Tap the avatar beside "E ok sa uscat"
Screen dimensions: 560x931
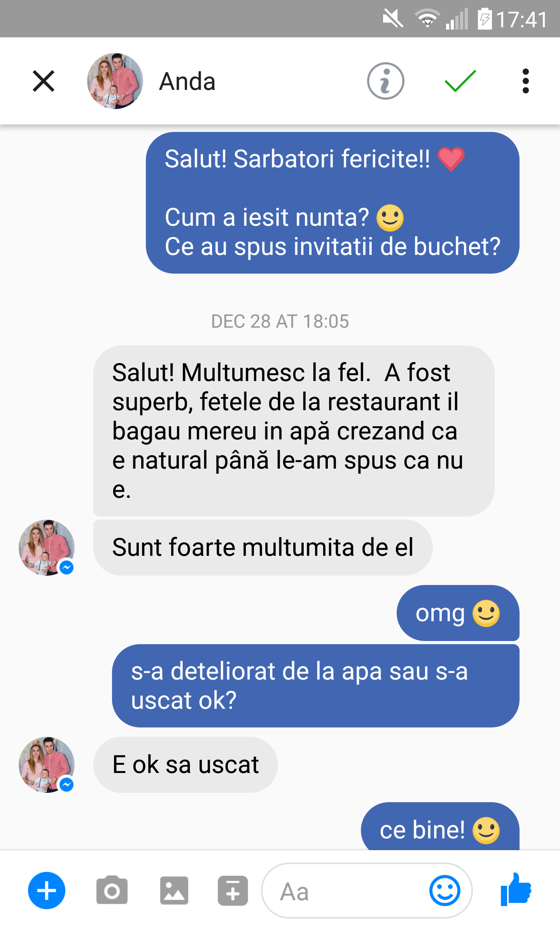tap(47, 764)
